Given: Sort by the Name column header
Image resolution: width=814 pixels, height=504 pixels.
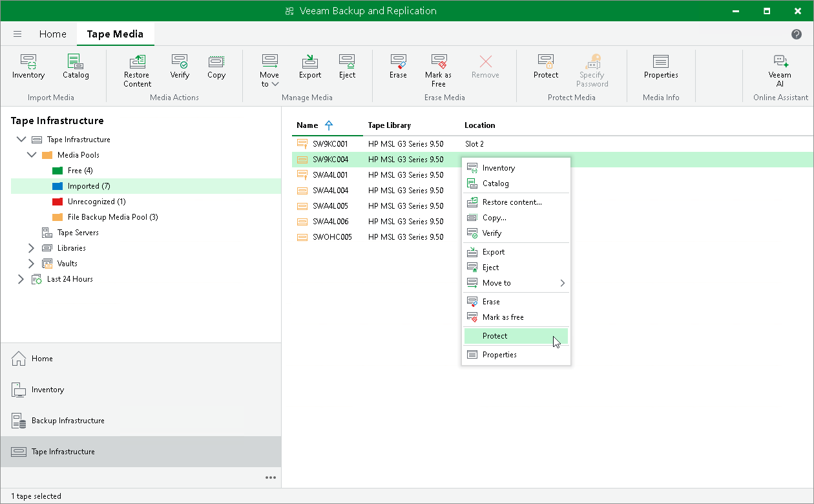Looking at the screenshot, I should (308, 125).
